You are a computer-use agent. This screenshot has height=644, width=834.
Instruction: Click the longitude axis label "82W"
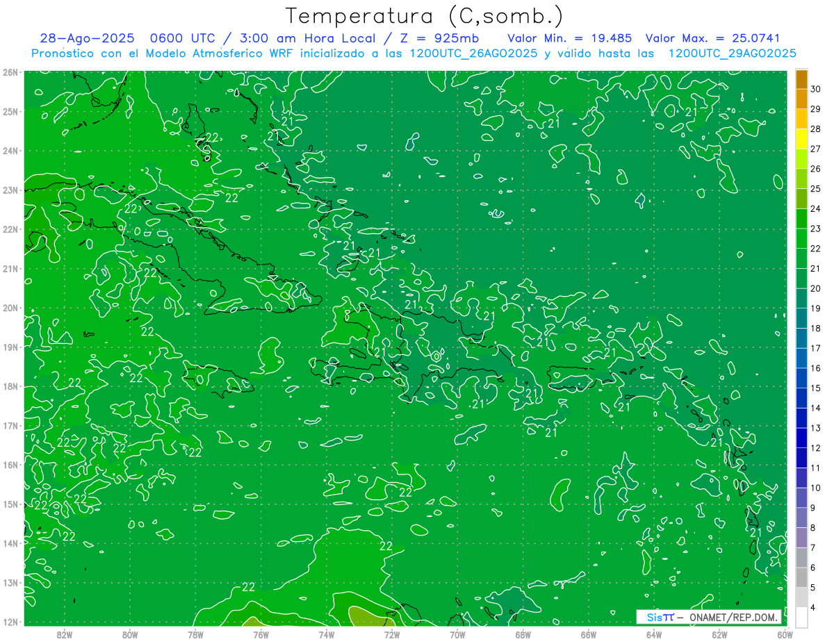click(64, 634)
